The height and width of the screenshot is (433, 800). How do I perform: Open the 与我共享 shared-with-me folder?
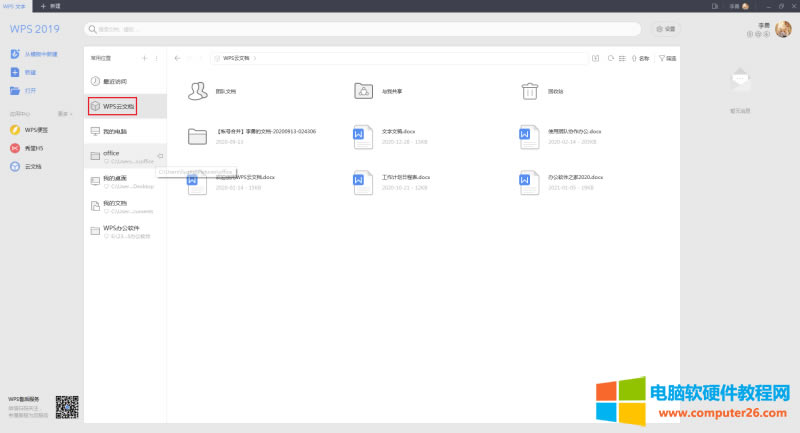(x=363, y=92)
